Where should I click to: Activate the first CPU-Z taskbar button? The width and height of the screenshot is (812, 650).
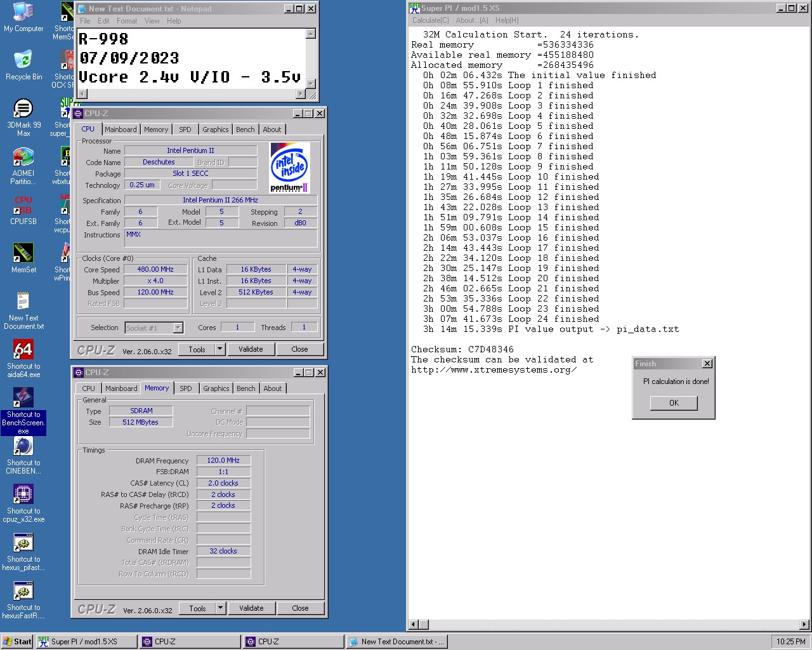(190, 642)
